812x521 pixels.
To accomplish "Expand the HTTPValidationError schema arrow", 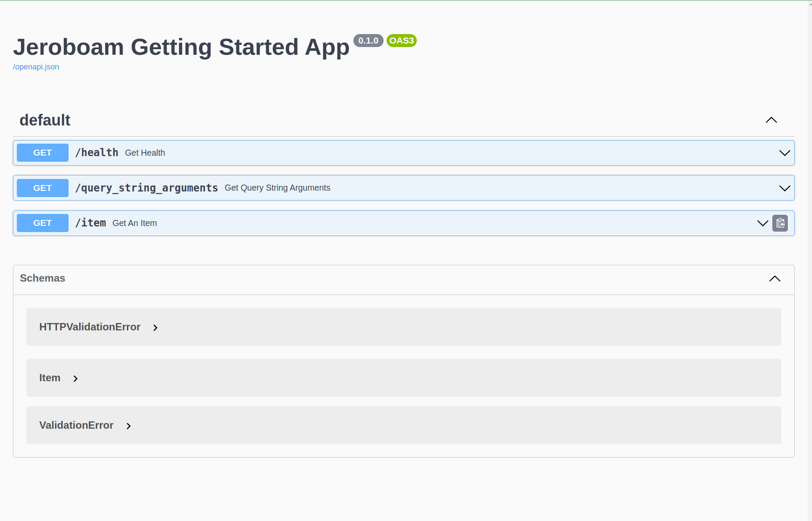I will click(x=155, y=328).
